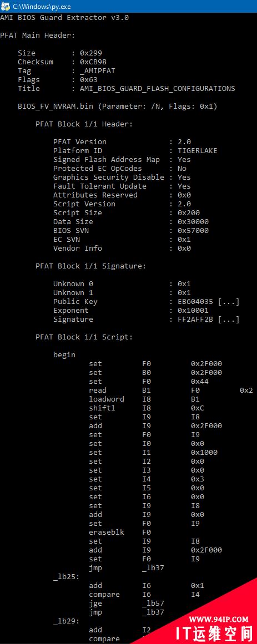Viewport: 257px width, 644px height.
Task: Click the _lb25: label
Action: click(66, 577)
